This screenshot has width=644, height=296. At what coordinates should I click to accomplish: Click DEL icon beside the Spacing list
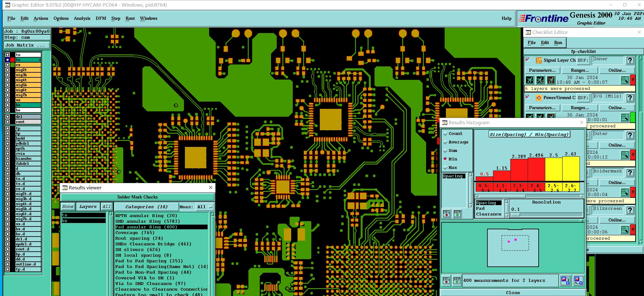coord(447,213)
